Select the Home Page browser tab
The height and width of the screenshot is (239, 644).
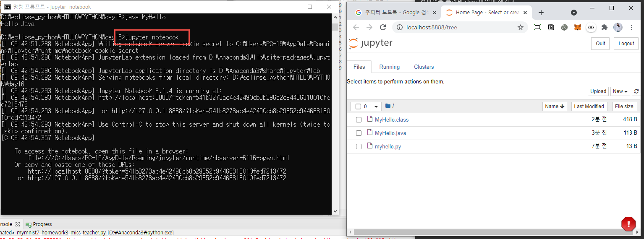(486, 13)
